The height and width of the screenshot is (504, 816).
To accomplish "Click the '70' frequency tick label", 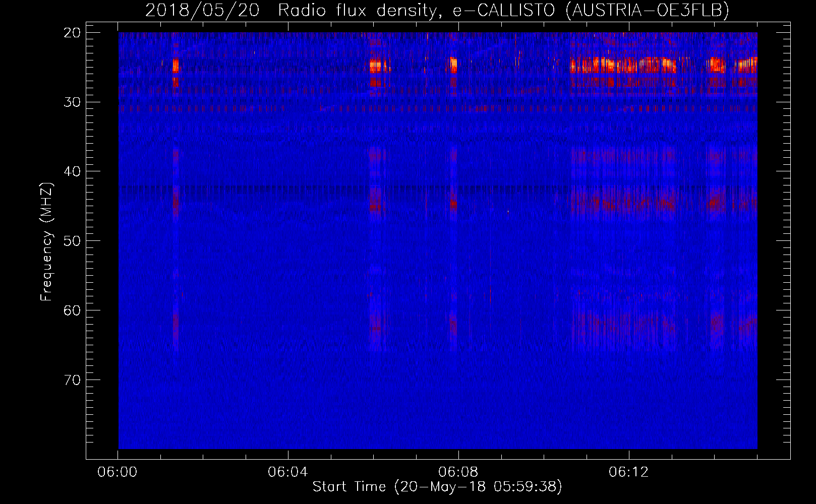I will click(73, 380).
